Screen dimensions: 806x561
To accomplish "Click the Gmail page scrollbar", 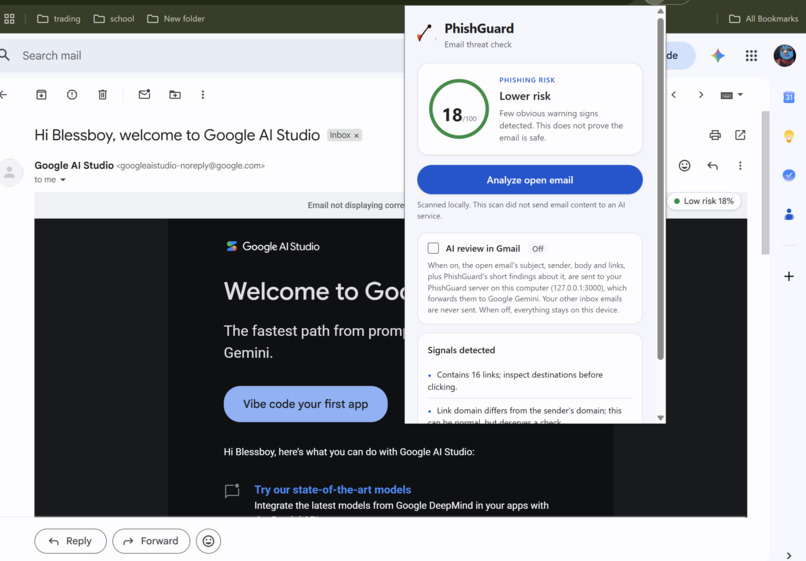I will tap(765, 183).
